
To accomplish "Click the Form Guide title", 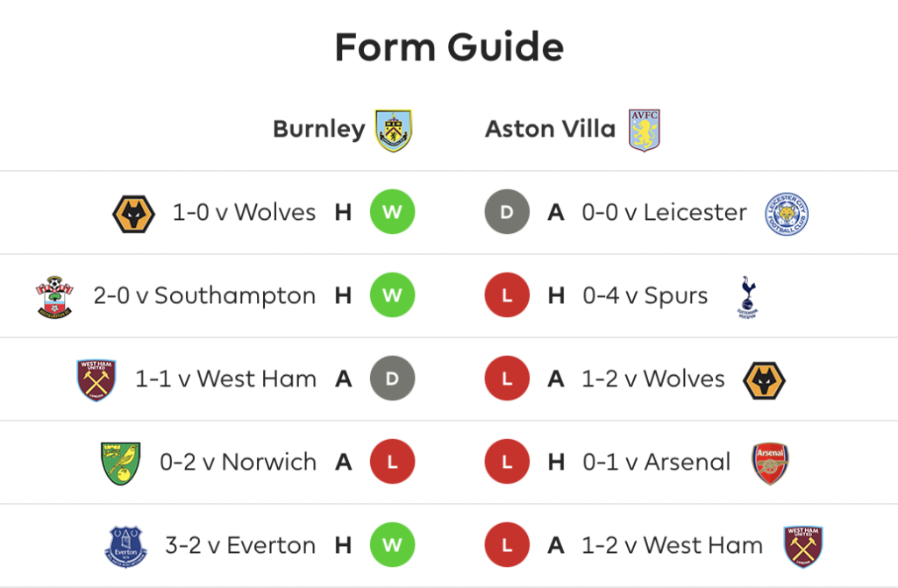I will 450,47.
